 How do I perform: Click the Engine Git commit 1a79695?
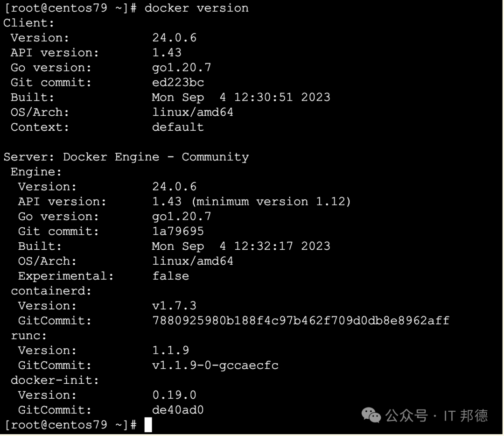178,231
